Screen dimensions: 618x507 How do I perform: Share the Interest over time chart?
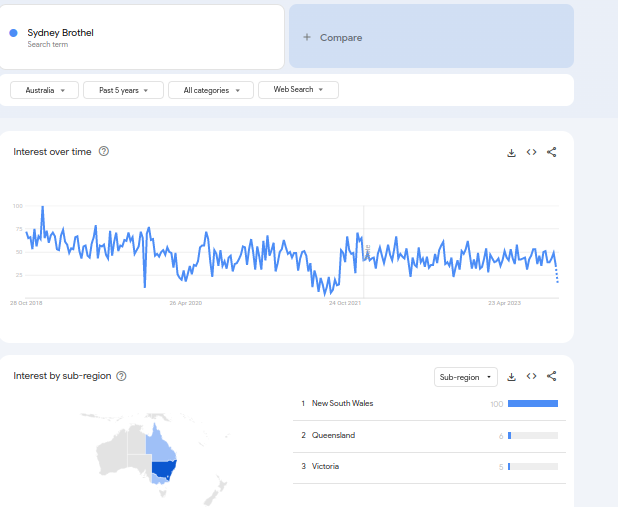(552, 153)
